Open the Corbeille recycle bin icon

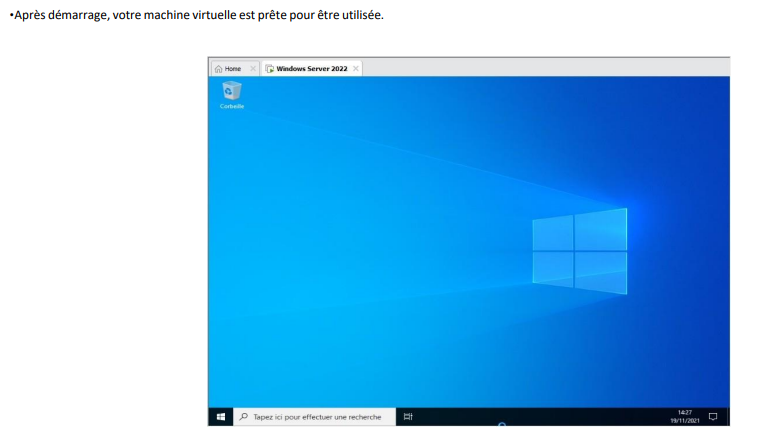coord(232,95)
